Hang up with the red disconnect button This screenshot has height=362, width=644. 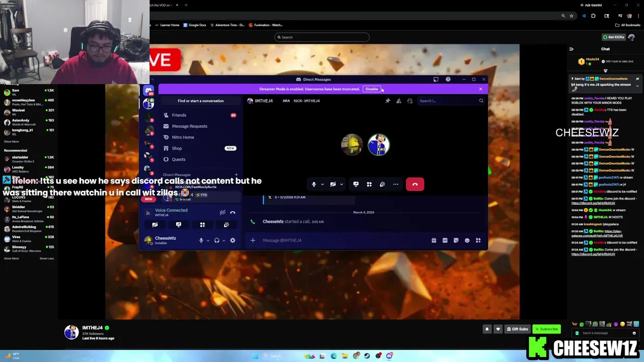point(415,185)
